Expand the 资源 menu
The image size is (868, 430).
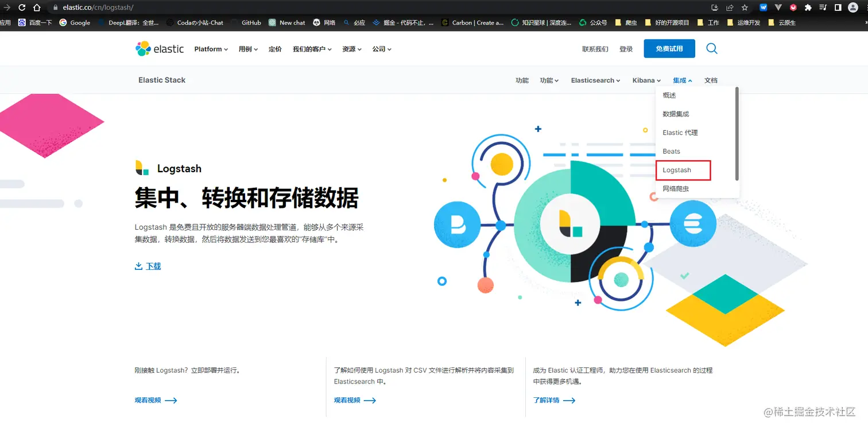click(352, 49)
